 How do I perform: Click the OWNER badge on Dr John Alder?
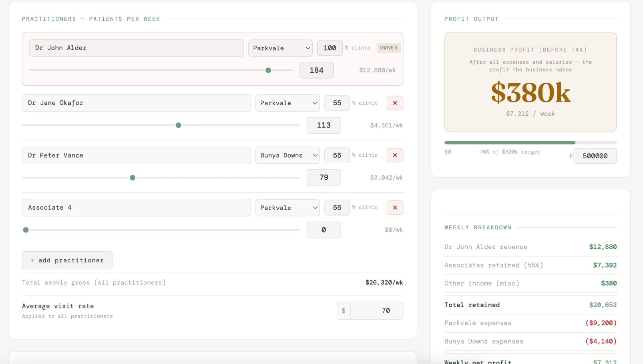pyautogui.click(x=389, y=48)
